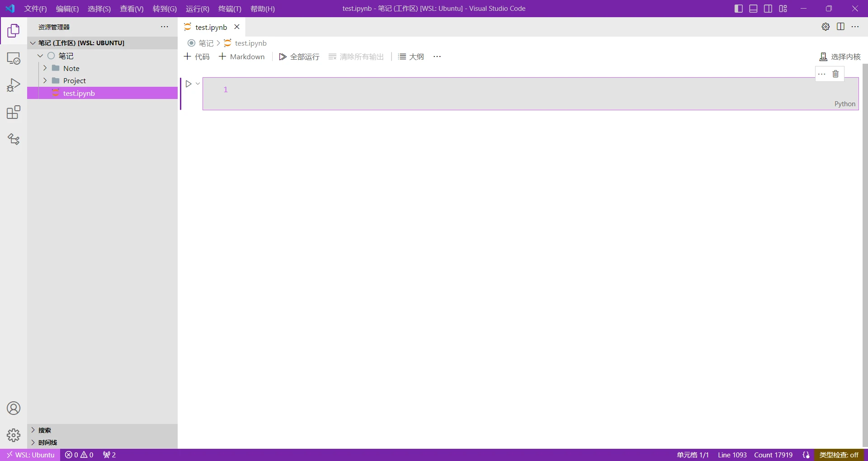868x461 pixels.
Task: Open the Explorer view in activity bar
Action: pyautogui.click(x=14, y=31)
